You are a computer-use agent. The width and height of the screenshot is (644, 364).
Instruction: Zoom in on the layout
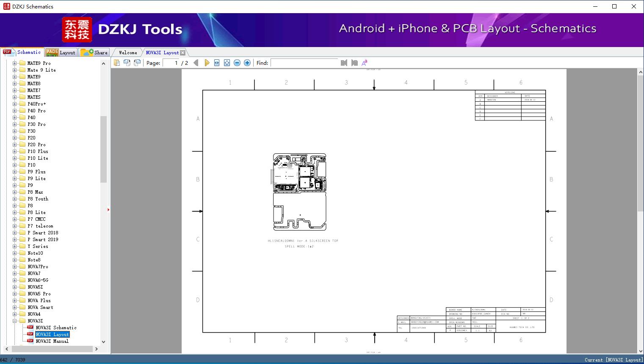[247, 63]
